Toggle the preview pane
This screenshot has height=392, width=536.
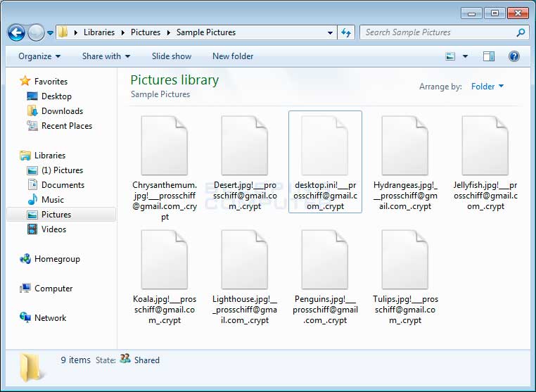point(488,56)
